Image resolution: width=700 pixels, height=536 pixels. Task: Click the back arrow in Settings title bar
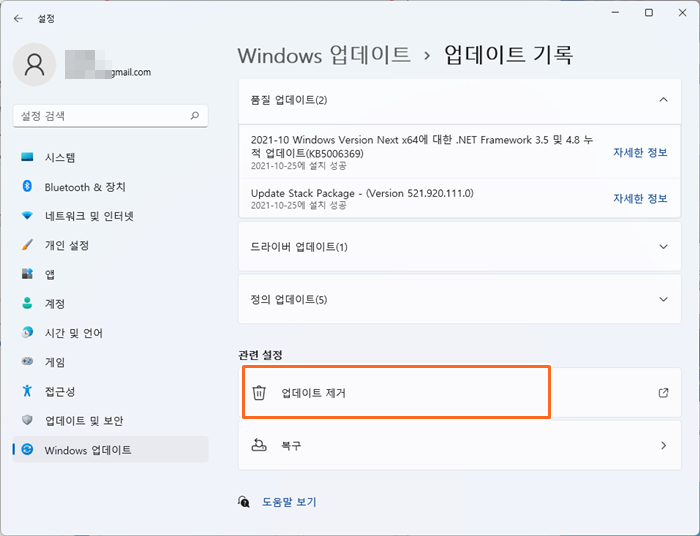pos(18,18)
